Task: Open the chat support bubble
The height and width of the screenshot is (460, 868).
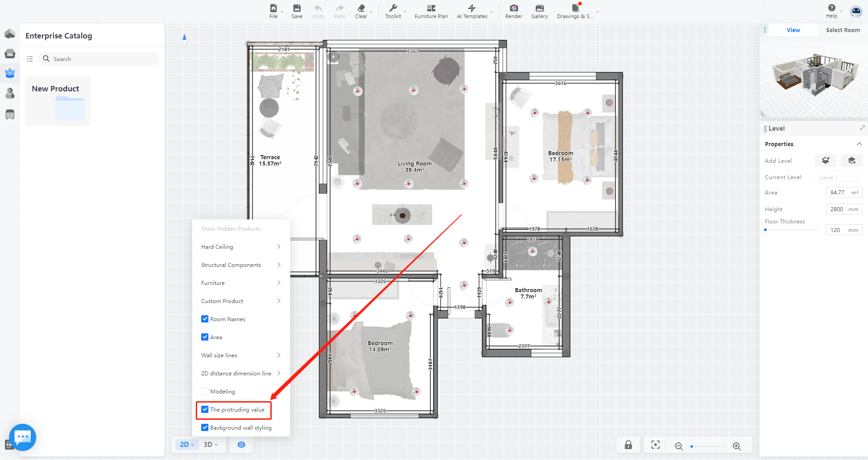Action: pyautogui.click(x=23, y=437)
